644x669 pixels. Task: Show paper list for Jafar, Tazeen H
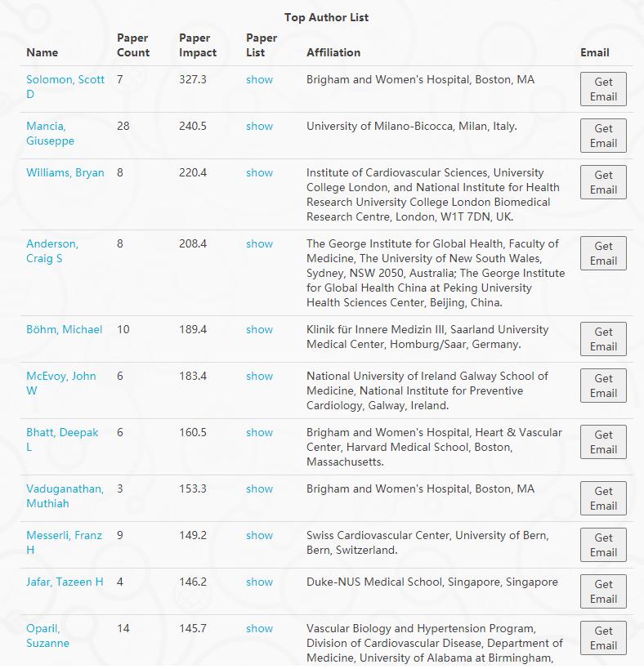pos(259,582)
